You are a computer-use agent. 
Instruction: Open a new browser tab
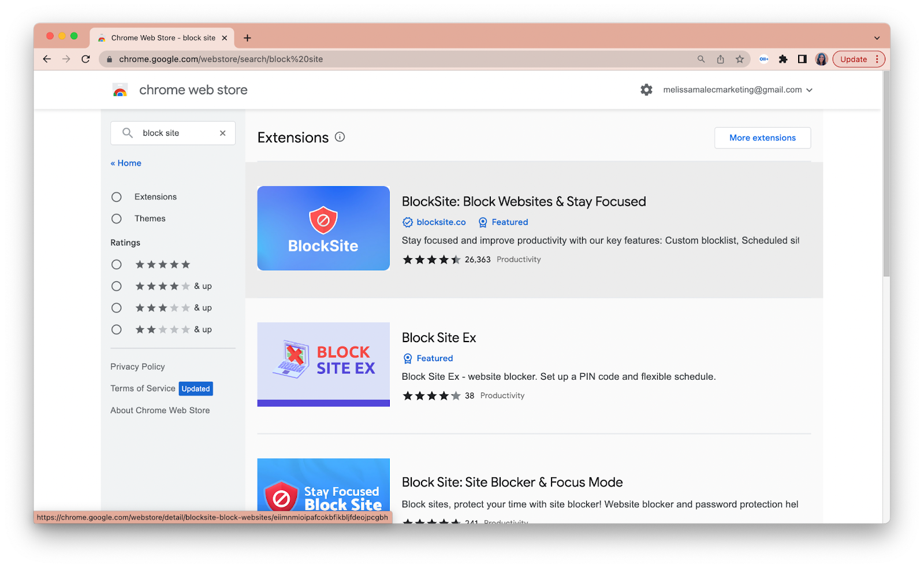tap(247, 38)
